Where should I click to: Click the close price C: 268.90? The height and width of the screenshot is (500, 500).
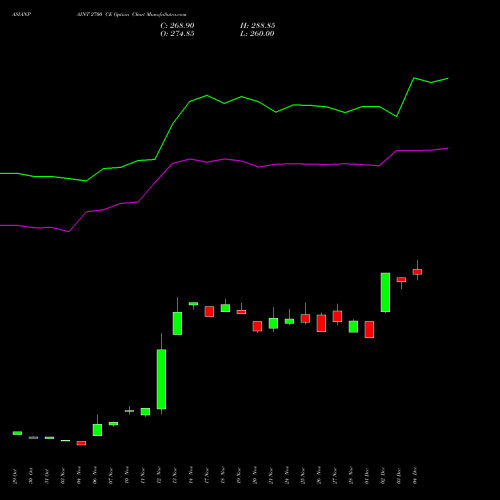click(x=177, y=26)
